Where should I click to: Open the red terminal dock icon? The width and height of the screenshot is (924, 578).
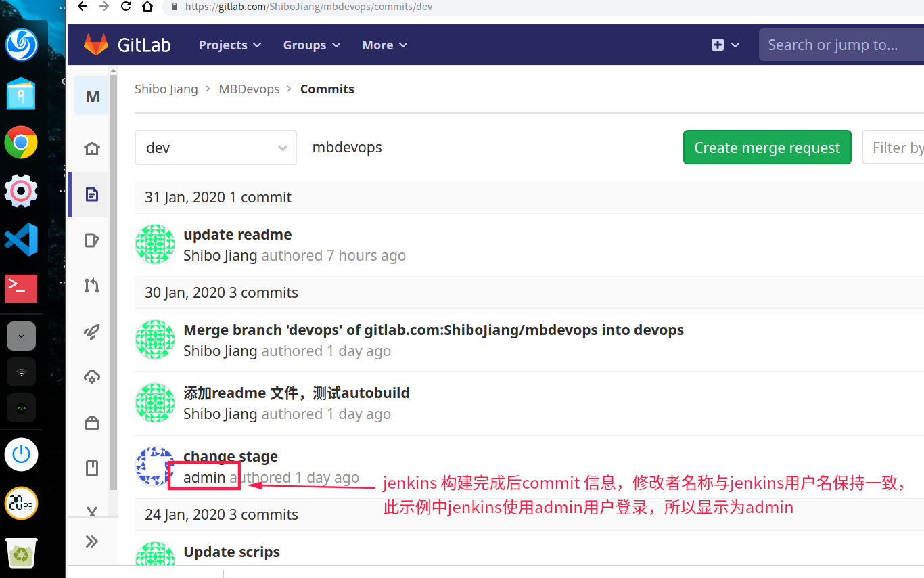tap(21, 288)
